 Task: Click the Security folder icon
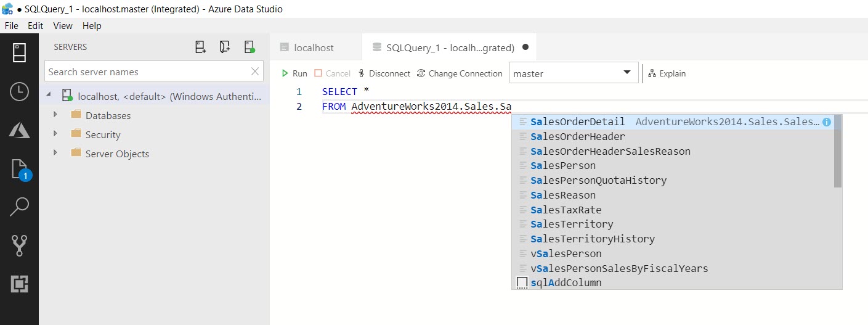(x=76, y=134)
